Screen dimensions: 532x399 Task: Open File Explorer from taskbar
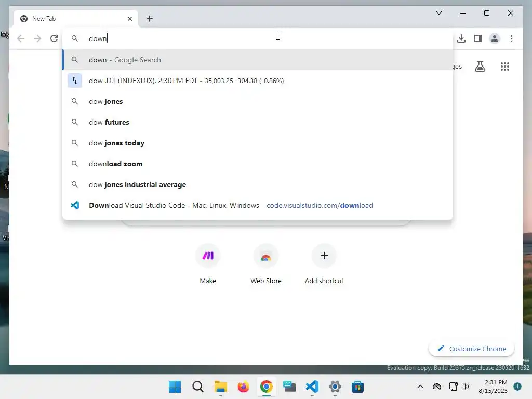(220, 387)
